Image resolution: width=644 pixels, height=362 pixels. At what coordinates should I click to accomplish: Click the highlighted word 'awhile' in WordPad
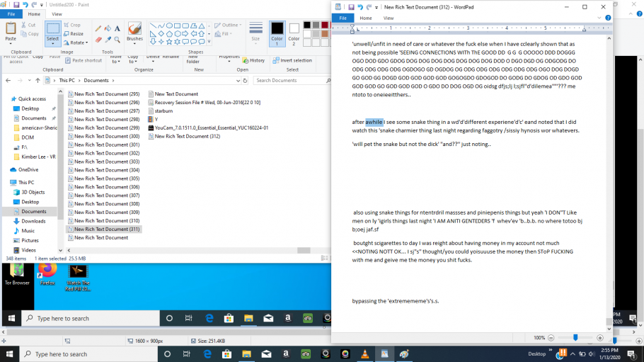click(x=374, y=122)
